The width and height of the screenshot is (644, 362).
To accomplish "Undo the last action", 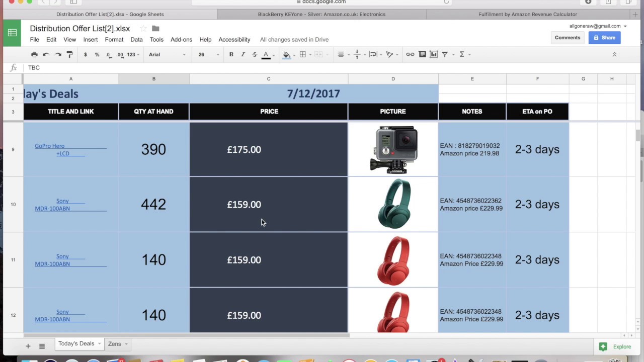I will click(46, 54).
